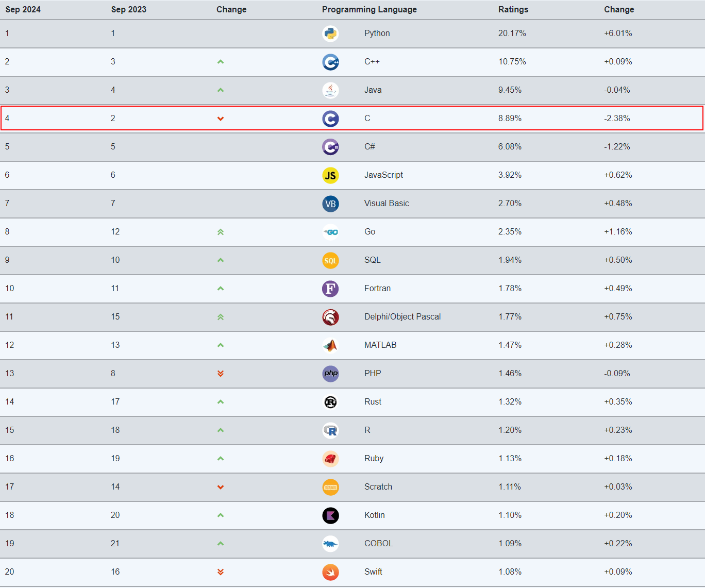Click the Programming Language column header
The height and width of the screenshot is (588, 705).
(x=370, y=9)
